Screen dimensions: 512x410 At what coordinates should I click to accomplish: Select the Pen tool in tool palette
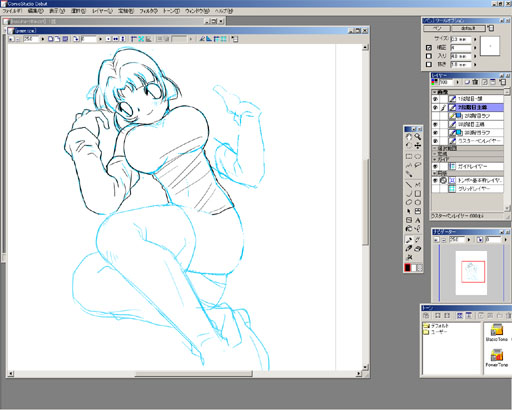tap(409, 240)
